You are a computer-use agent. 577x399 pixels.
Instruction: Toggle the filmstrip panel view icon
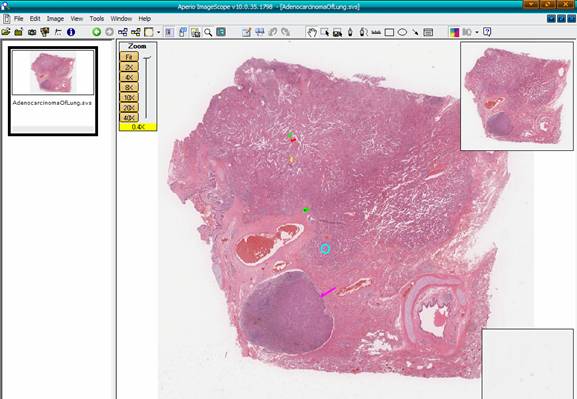169,32
